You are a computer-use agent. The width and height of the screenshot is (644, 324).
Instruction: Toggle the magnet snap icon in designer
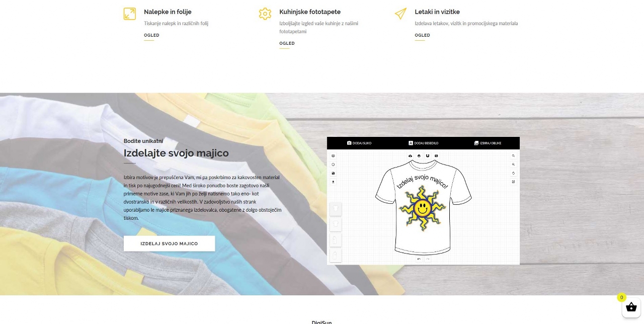click(428, 156)
